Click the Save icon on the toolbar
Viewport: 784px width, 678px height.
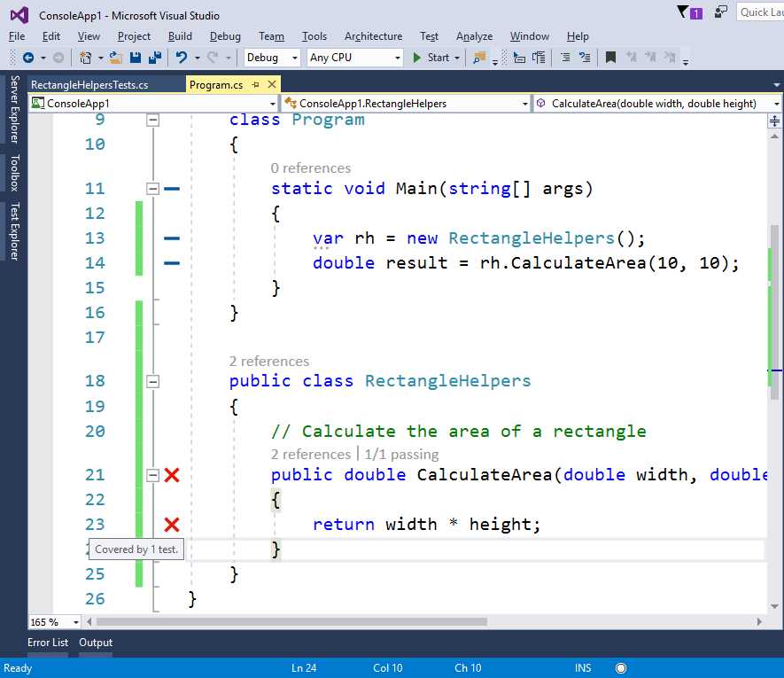(133, 57)
